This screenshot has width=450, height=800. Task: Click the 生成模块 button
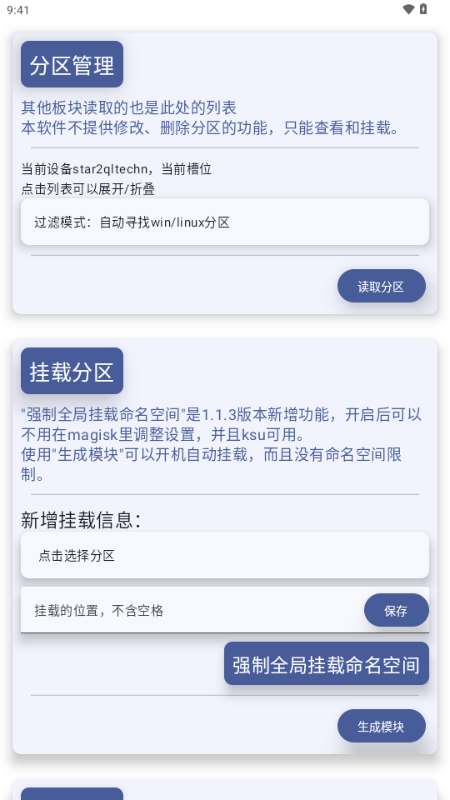coord(381,726)
